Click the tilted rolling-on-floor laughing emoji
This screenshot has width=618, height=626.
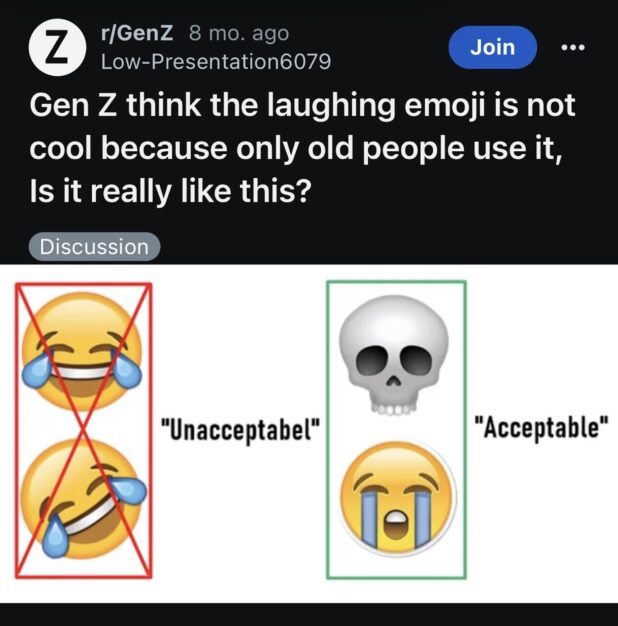(x=82, y=502)
